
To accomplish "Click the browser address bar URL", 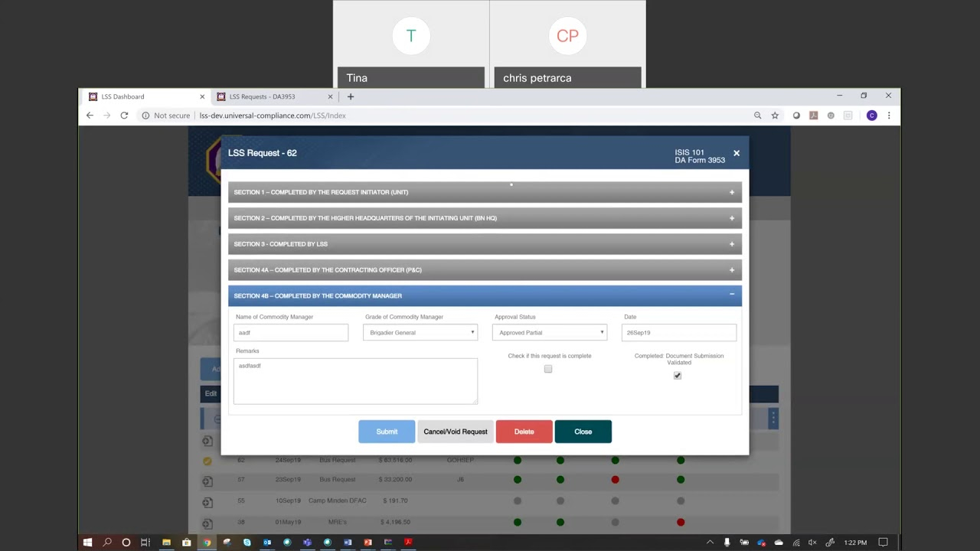I will click(x=273, y=116).
